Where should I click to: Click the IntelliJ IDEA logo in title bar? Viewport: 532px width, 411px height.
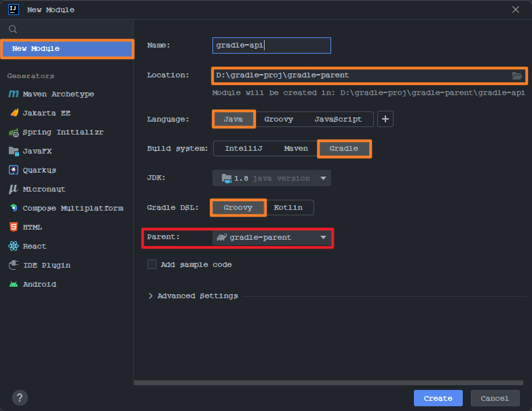coord(14,10)
